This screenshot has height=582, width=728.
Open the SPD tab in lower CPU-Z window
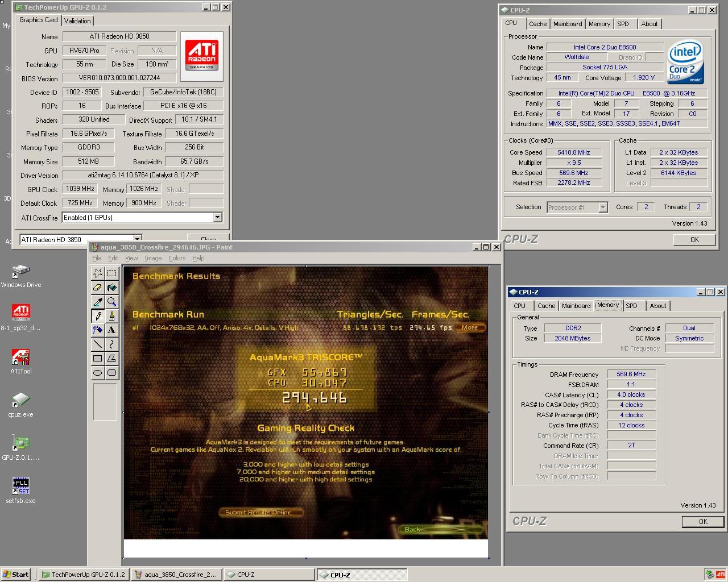pyautogui.click(x=631, y=306)
